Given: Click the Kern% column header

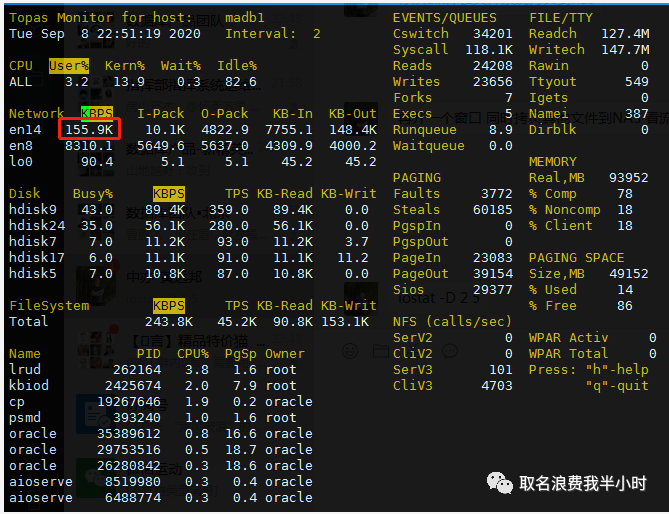Looking at the screenshot, I should click(125, 66).
